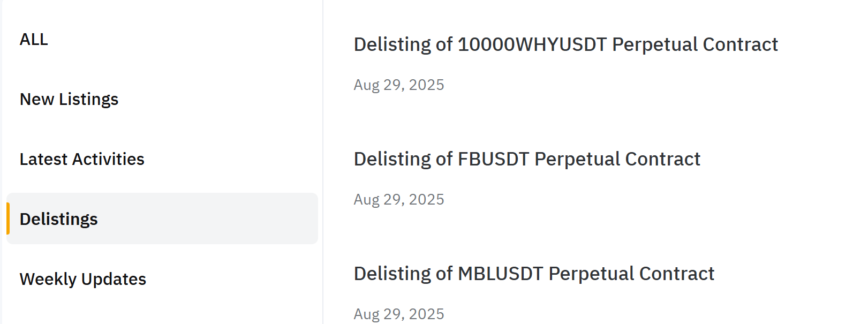Click the highlighted Delistings sidebar entry
Viewport: 868px width, 324px height.
(59, 219)
